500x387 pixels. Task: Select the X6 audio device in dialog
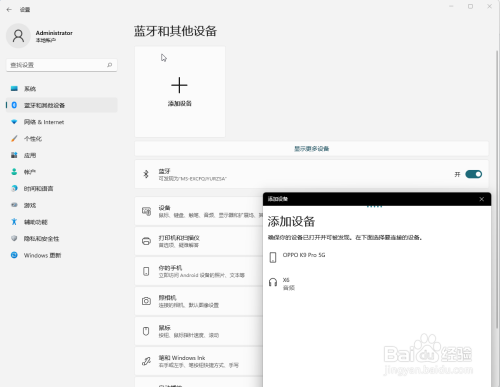(x=377, y=283)
